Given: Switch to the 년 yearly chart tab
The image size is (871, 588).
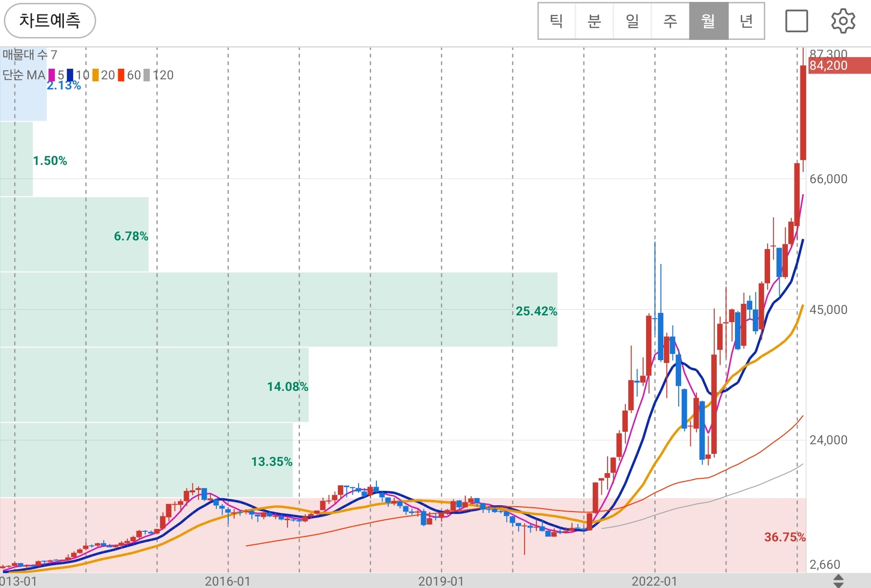Looking at the screenshot, I should 746,21.
